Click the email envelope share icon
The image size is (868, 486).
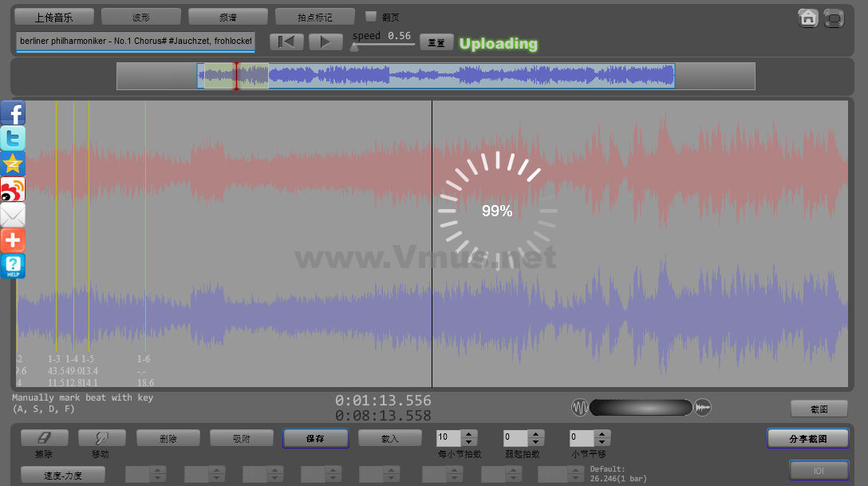[13, 215]
